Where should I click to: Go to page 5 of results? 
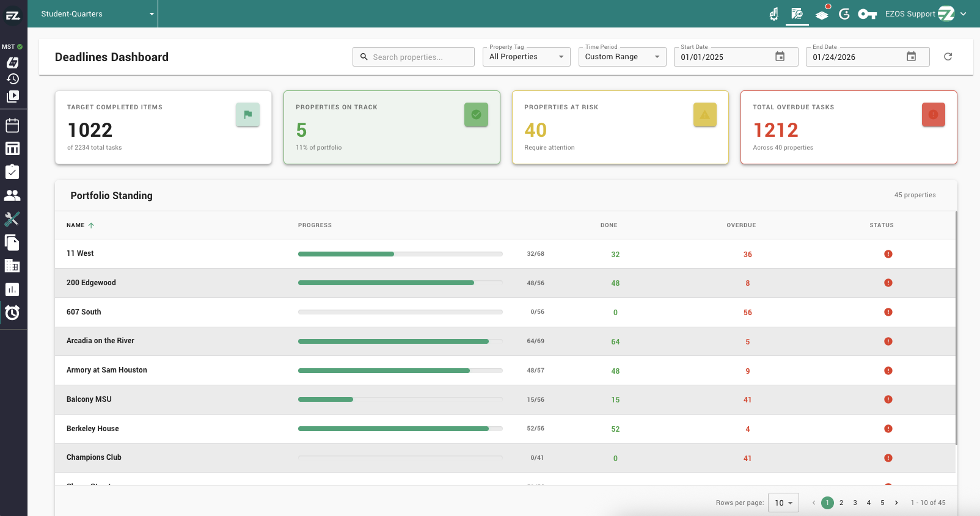(882, 503)
